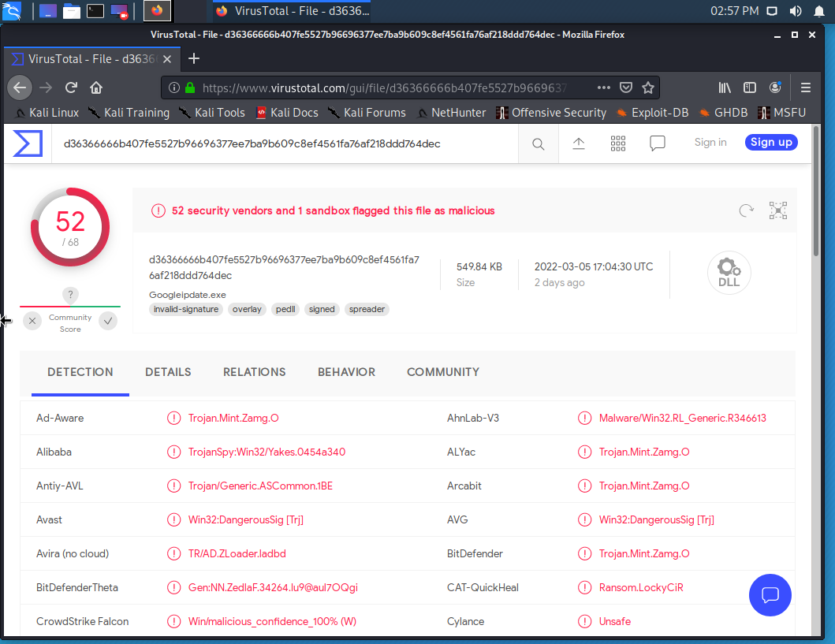Viewport: 835px width, 644px height.
Task: Click the DLL file type icon
Action: point(729,273)
